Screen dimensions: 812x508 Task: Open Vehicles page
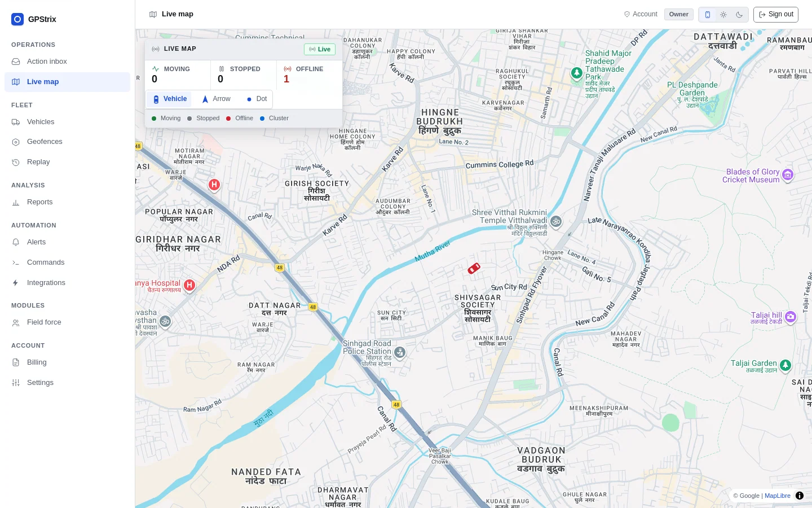click(x=67, y=122)
